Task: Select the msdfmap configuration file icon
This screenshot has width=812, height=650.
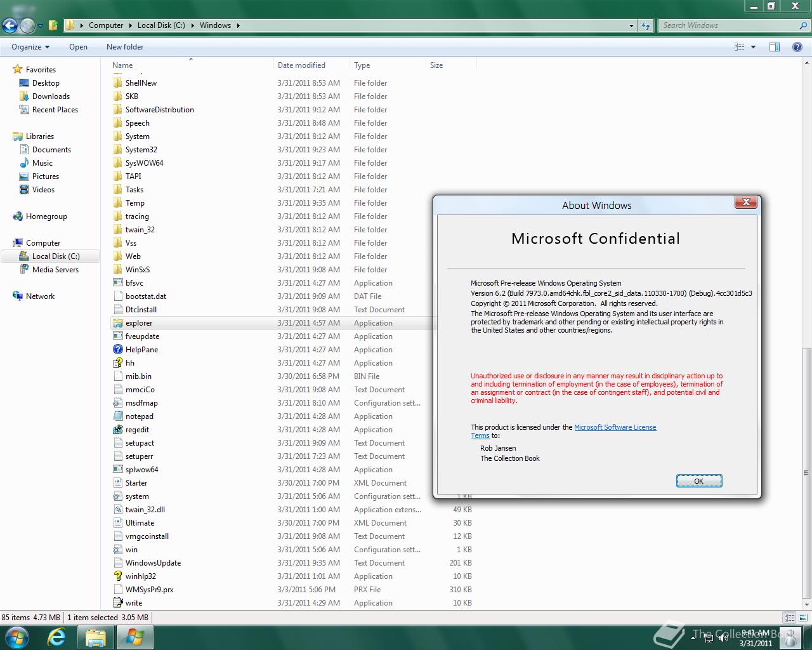Action: [117, 403]
